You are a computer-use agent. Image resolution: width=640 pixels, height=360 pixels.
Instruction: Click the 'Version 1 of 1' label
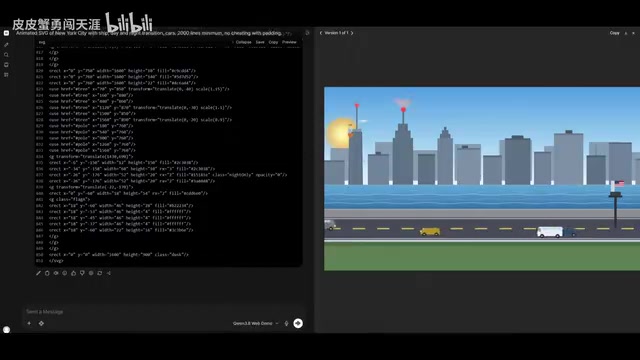click(336, 33)
